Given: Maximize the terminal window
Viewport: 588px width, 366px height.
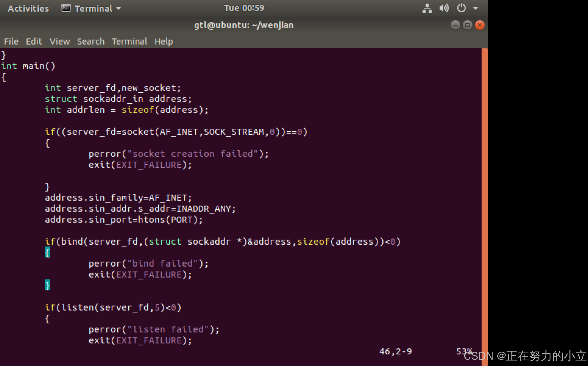Looking at the screenshot, I should point(468,25).
